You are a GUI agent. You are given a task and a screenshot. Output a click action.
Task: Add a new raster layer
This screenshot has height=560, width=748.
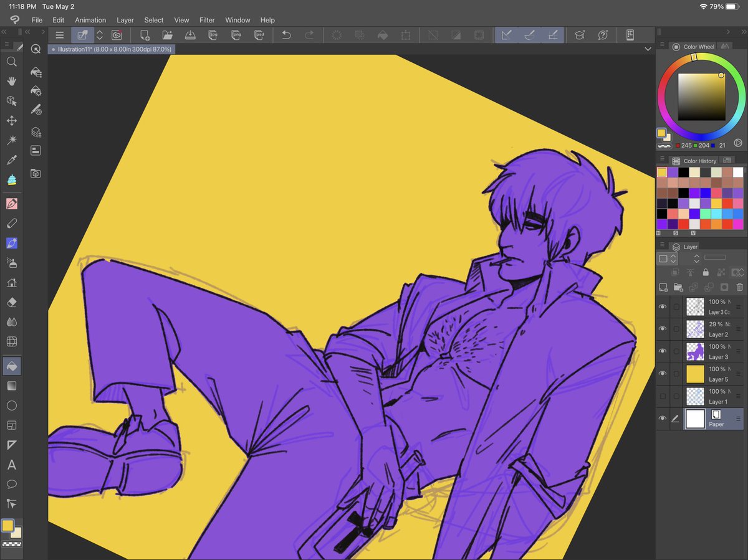(x=663, y=287)
